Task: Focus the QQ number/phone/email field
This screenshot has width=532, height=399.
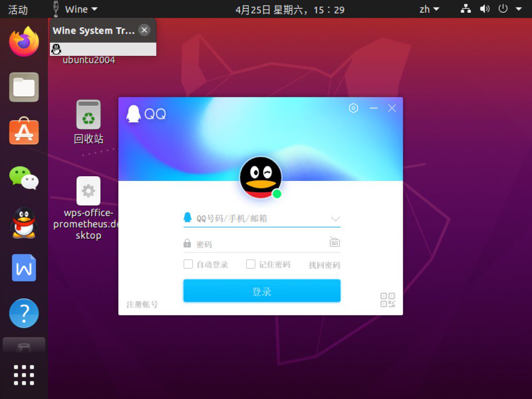Action: 262,218
